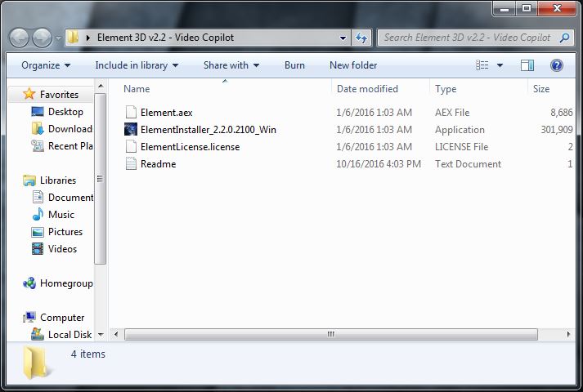Select ElementLicense.license file

[190, 147]
